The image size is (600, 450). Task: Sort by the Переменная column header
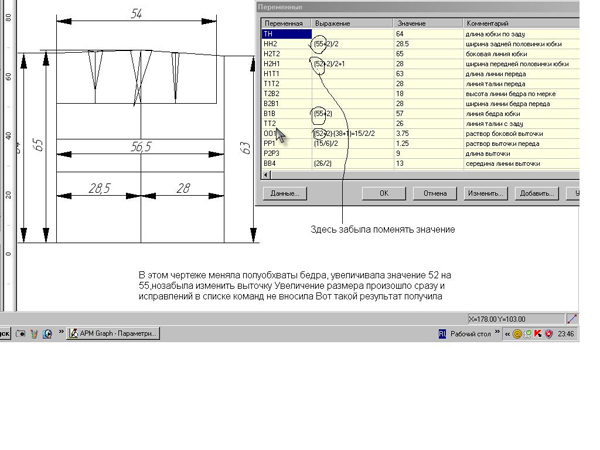tap(287, 23)
